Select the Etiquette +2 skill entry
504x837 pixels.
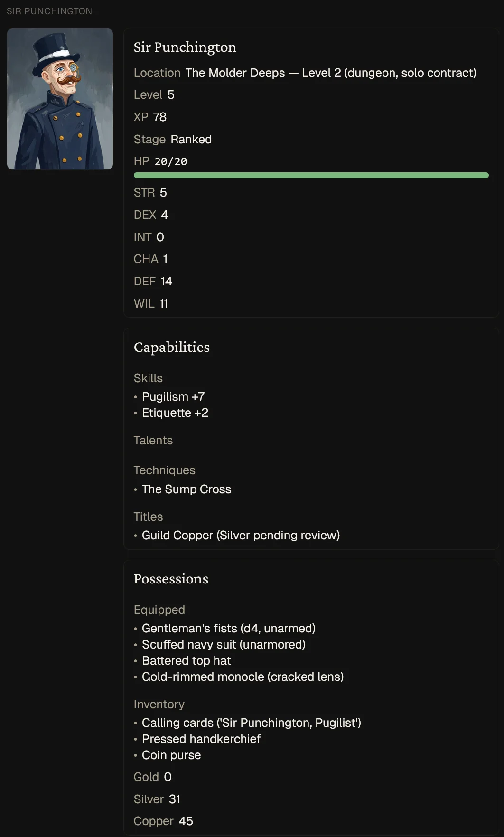point(175,413)
